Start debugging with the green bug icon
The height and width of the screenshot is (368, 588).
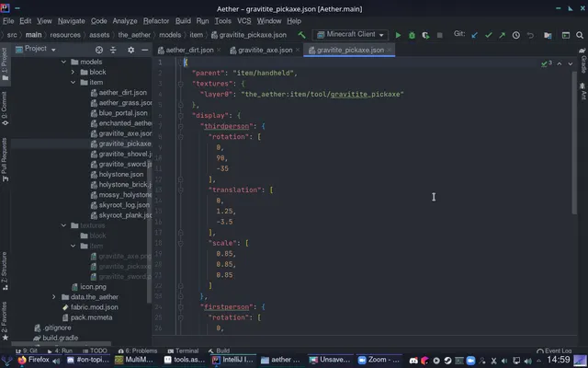pyautogui.click(x=412, y=35)
